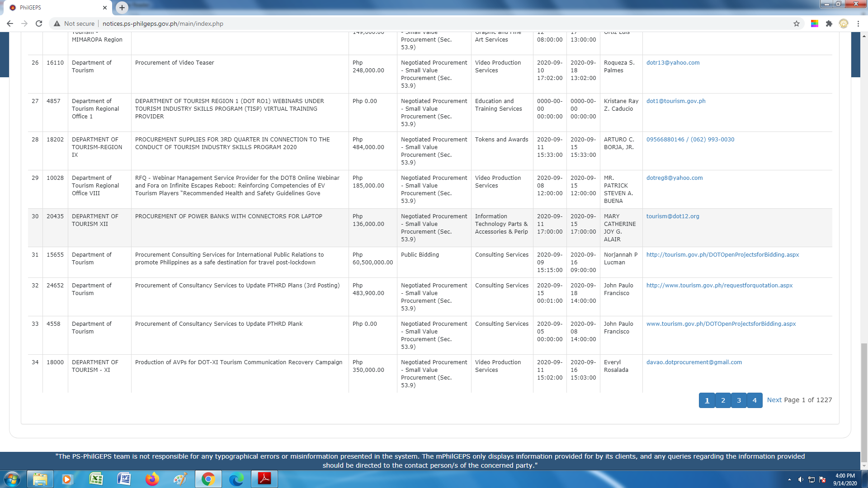Viewport: 868px width, 488px height.
Task: Open Microsoft Edge from taskbar
Action: pyautogui.click(x=236, y=479)
